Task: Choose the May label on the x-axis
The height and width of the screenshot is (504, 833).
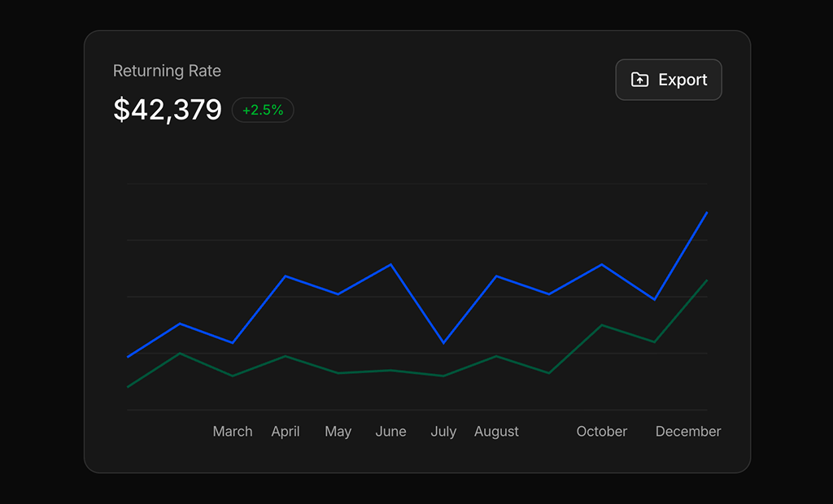Action: (338, 432)
